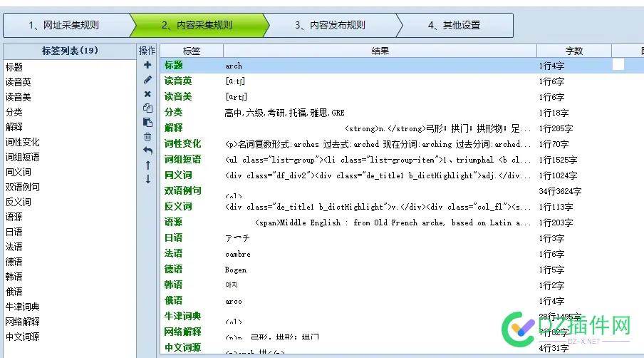Screen dimensions: 644x358
Task: Click the curved undo arrow icon
Action: 147,150
